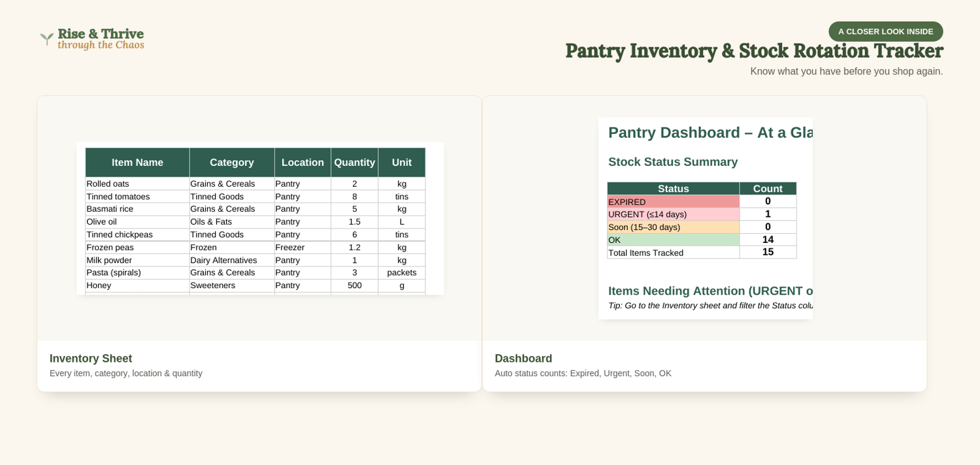Click the 'Pasta (spirals)' cell
This screenshot has height=465, width=980.
137,272
